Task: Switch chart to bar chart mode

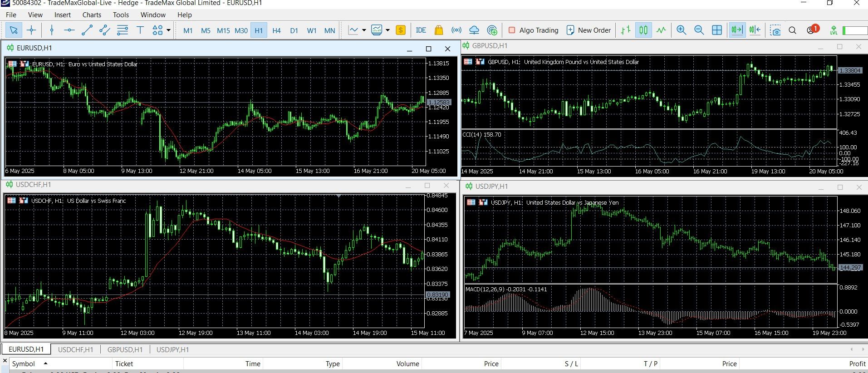Action: click(626, 30)
